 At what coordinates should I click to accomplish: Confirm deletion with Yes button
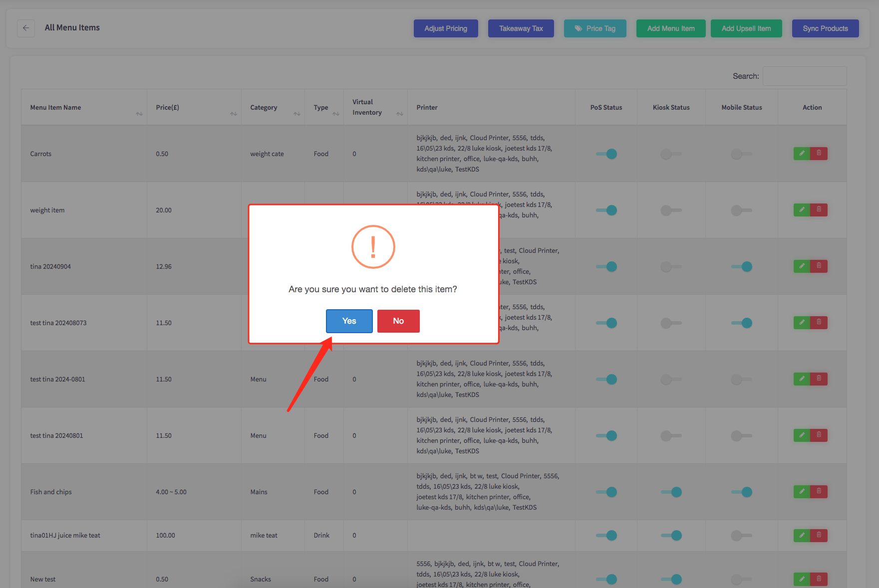pyautogui.click(x=349, y=321)
